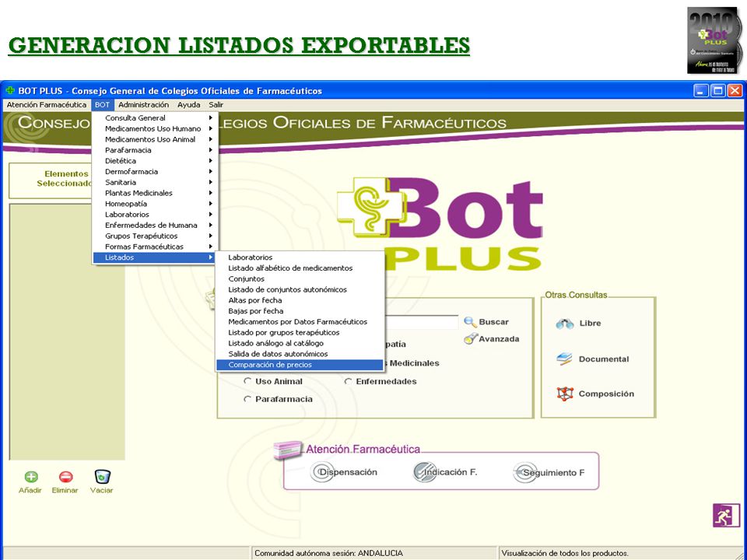The height and width of the screenshot is (560, 747).
Task: Open the Ayuda menu
Action: (x=188, y=105)
